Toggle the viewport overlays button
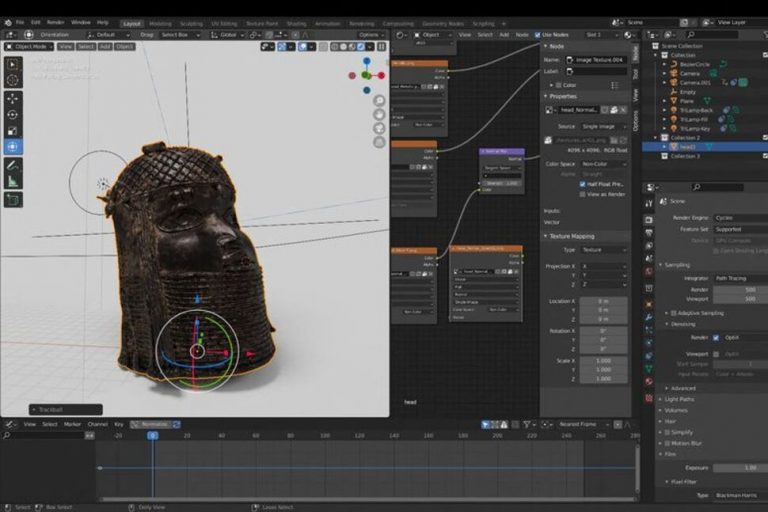This screenshot has width=768, height=512. [x=302, y=47]
